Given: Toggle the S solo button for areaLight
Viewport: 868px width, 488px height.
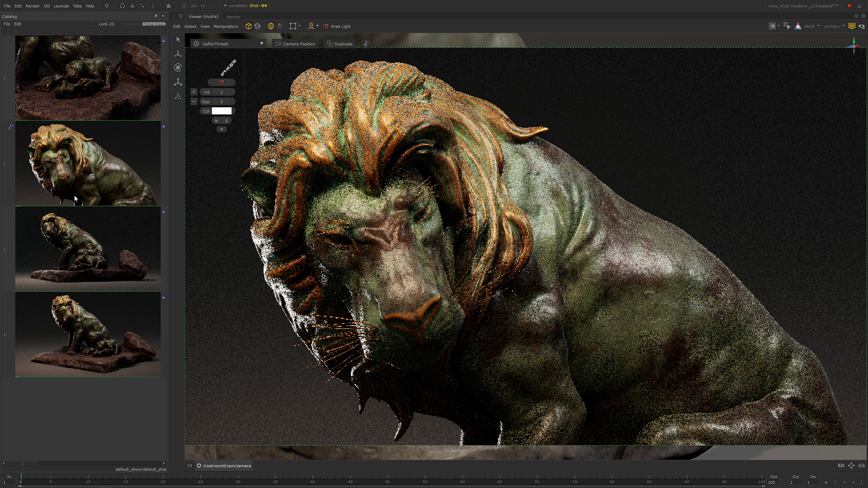Looking at the screenshot, I should (x=226, y=121).
